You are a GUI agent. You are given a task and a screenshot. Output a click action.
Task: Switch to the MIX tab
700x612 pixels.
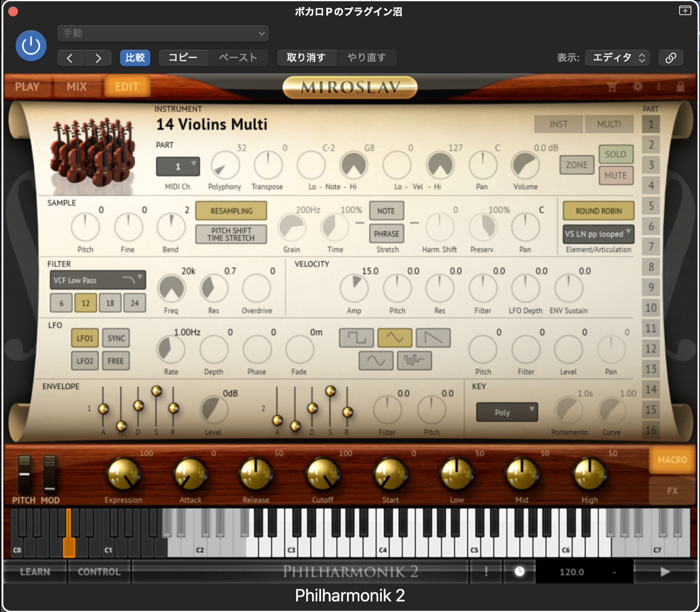click(x=77, y=87)
